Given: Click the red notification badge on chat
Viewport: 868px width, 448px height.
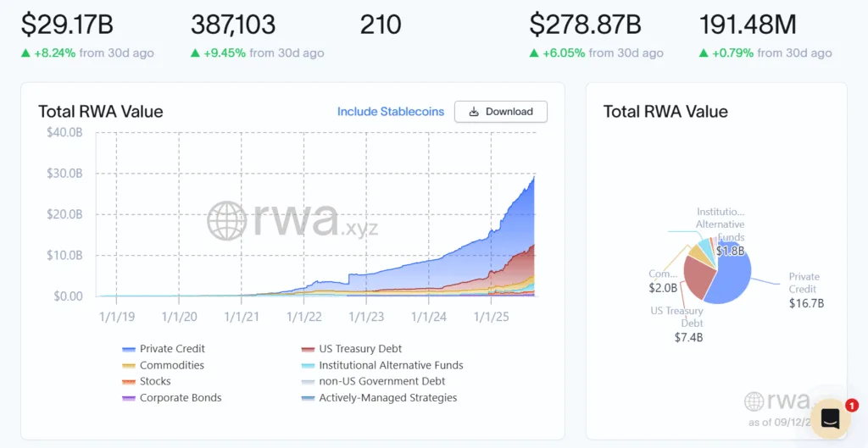Looking at the screenshot, I should click(x=852, y=405).
